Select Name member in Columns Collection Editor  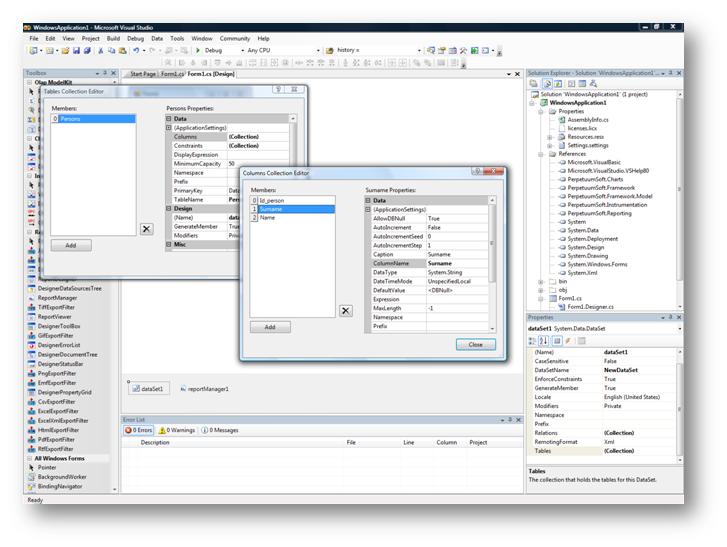[x=293, y=217]
